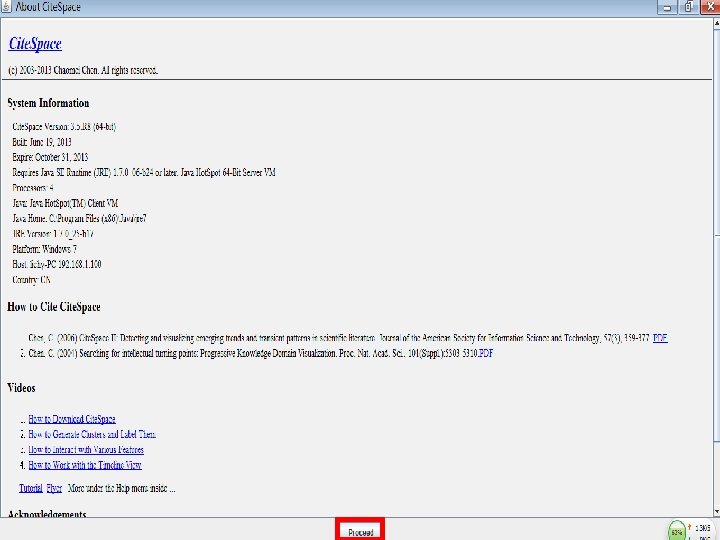This screenshot has width=720, height=540.
Task: Open the Tutorial link
Action: coord(31,488)
